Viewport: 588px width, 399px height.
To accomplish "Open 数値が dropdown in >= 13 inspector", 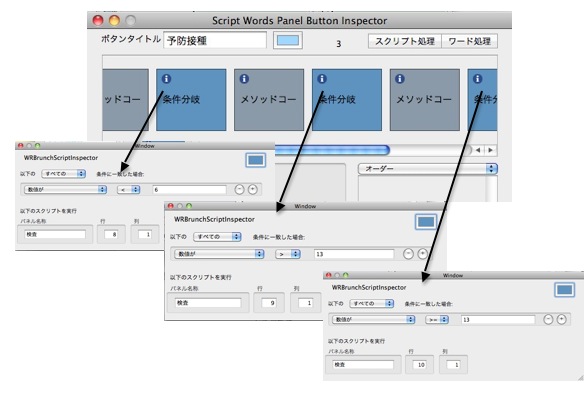I will point(373,320).
